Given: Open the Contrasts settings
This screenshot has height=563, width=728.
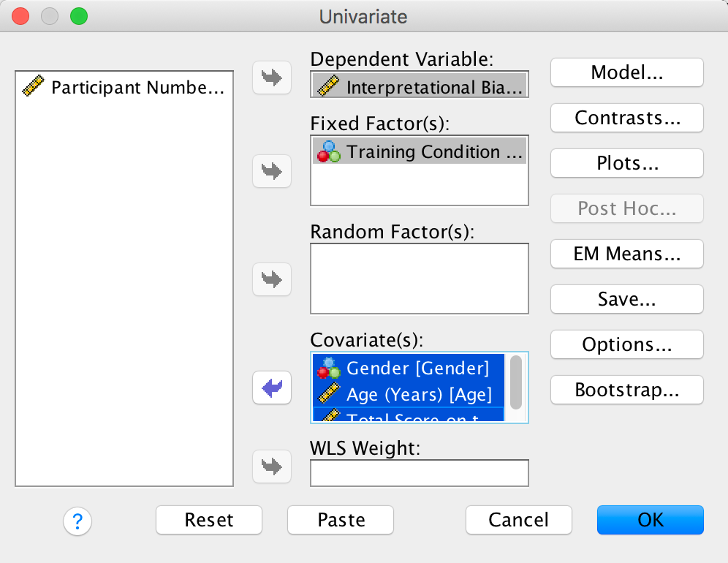Looking at the screenshot, I should pos(626,118).
